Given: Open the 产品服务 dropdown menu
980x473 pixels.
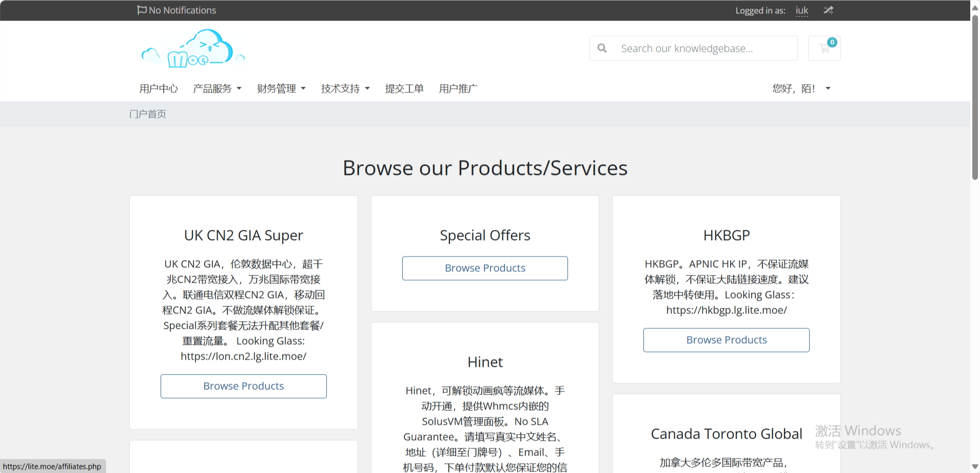Looking at the screenshot, I should click(217, 89).
